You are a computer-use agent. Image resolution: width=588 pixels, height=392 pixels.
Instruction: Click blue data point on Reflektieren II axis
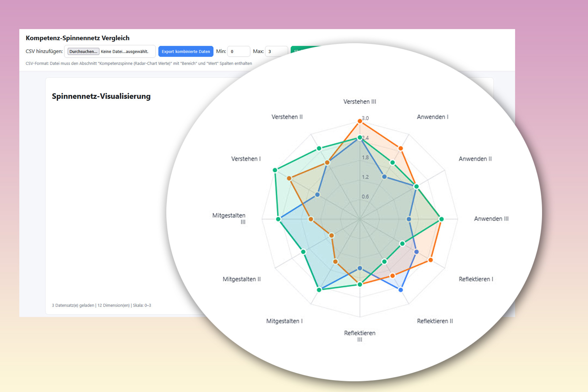401,290
